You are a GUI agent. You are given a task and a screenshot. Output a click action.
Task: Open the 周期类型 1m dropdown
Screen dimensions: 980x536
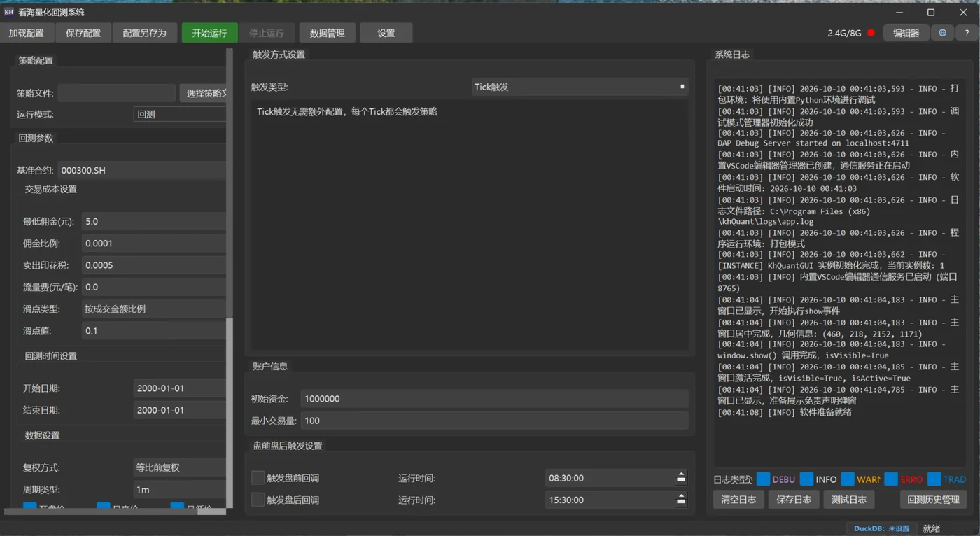coord(180,489)
